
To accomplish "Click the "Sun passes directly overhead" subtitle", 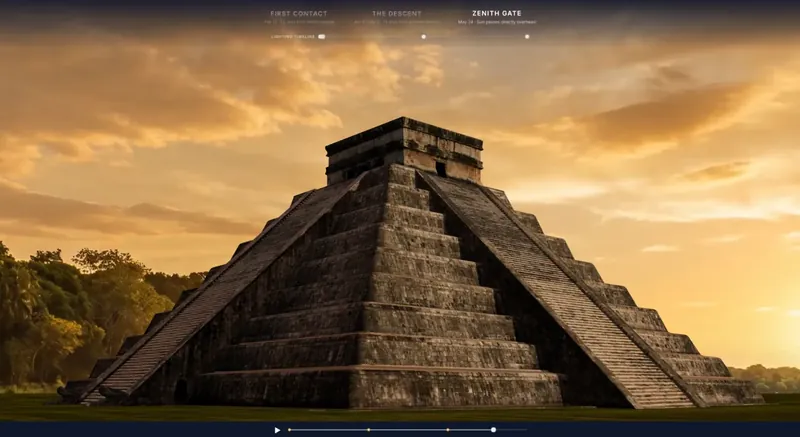I will 504,22.
